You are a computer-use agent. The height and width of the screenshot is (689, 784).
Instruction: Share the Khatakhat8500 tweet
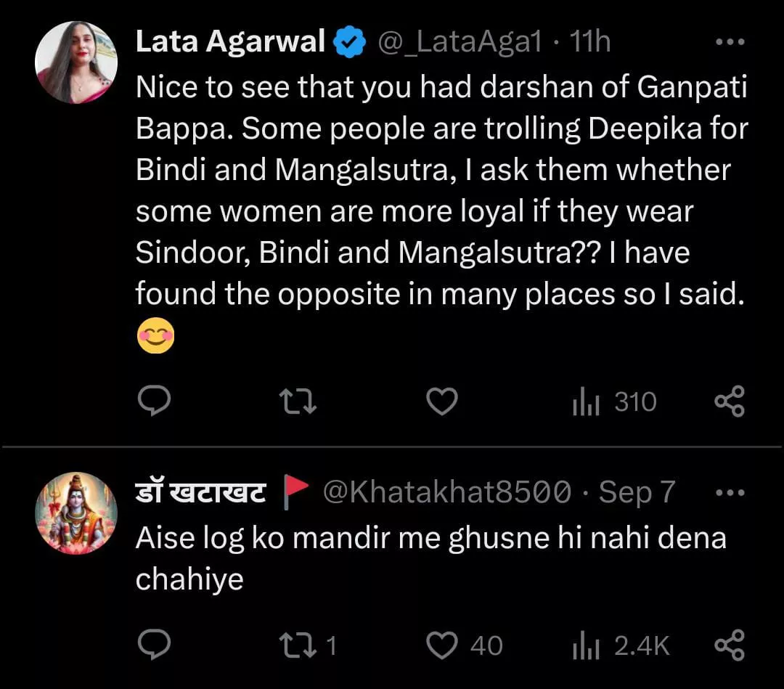730,645
